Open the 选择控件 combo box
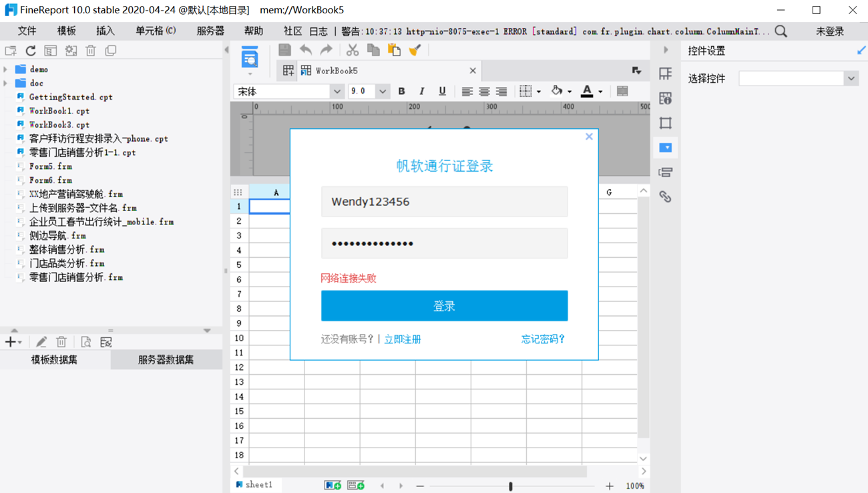 pyautogui.click(x=798, y=79)
